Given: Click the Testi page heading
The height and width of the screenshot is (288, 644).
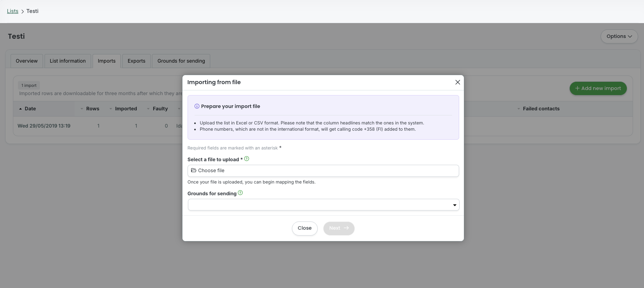Looking at the screenshot, I should click(16, 36).
